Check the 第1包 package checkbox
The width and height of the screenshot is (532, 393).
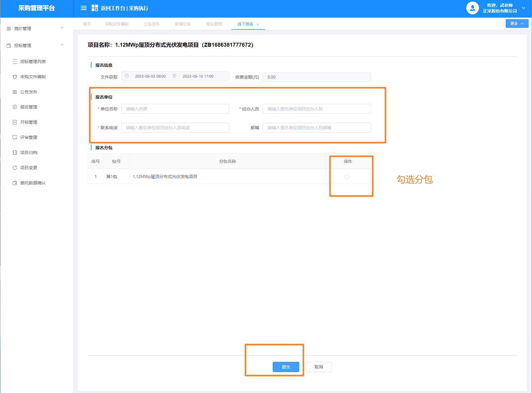347,177
